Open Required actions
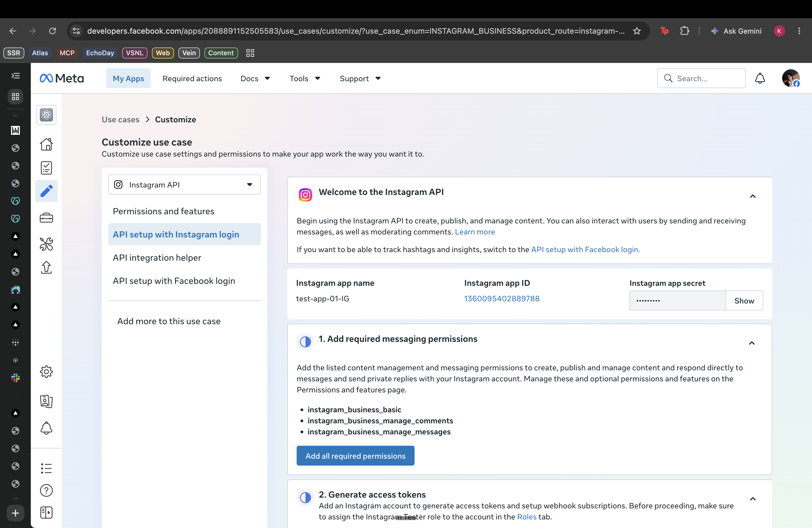This screenshot has width=812, height=528. click(192, 78)
